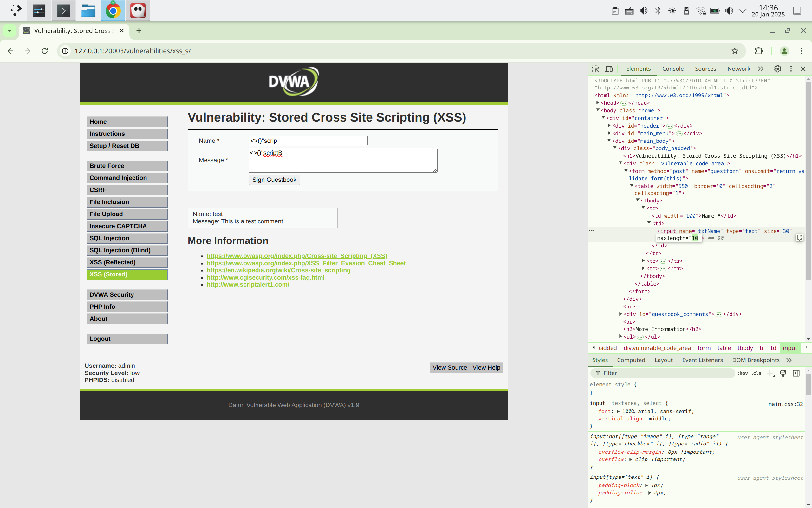Image resolution: width=812 pixels, height=508 pixels.
Task: Select the inspect element picker icon
Action: (x=595, y=69)
